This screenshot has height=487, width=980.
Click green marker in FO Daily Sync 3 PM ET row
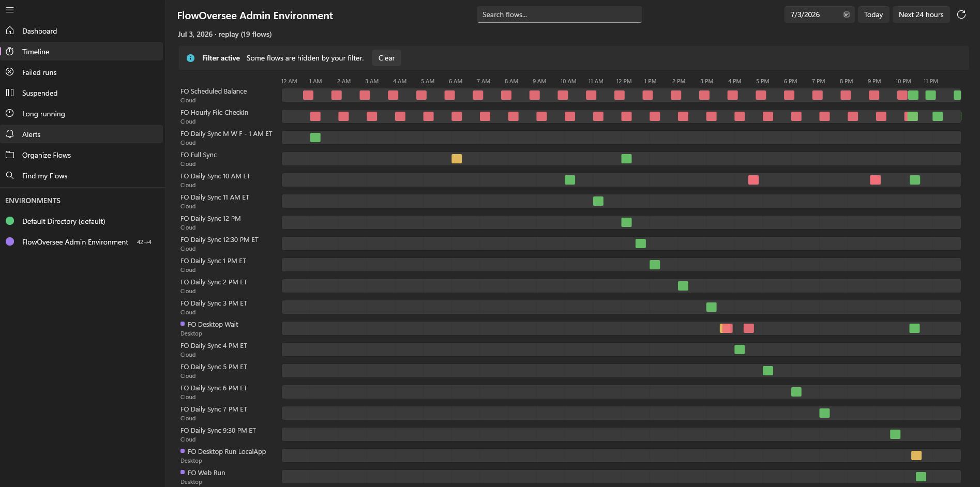[711, 307]
